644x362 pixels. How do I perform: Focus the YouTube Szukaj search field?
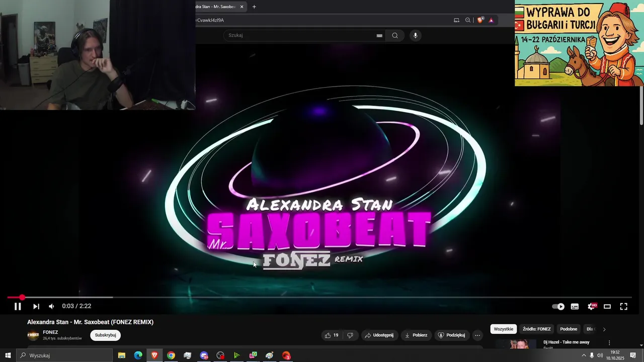(x=302, y=35)
